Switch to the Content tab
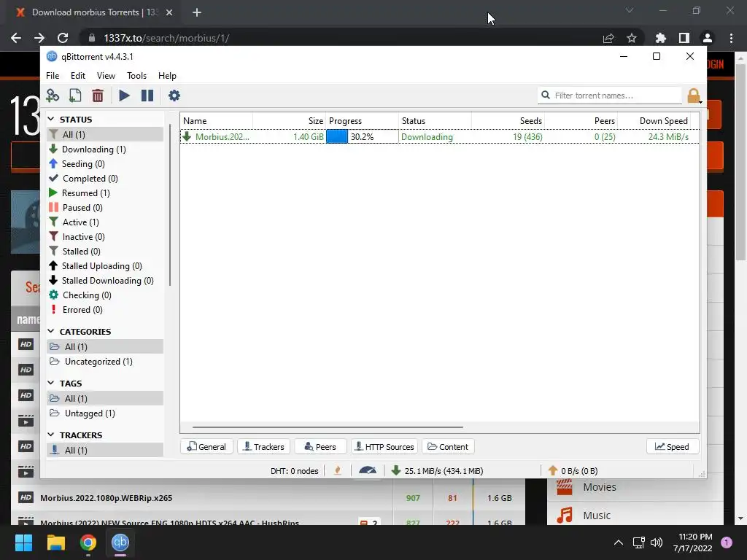The height and width of the screenshot is (560, 747). point(448,447)
